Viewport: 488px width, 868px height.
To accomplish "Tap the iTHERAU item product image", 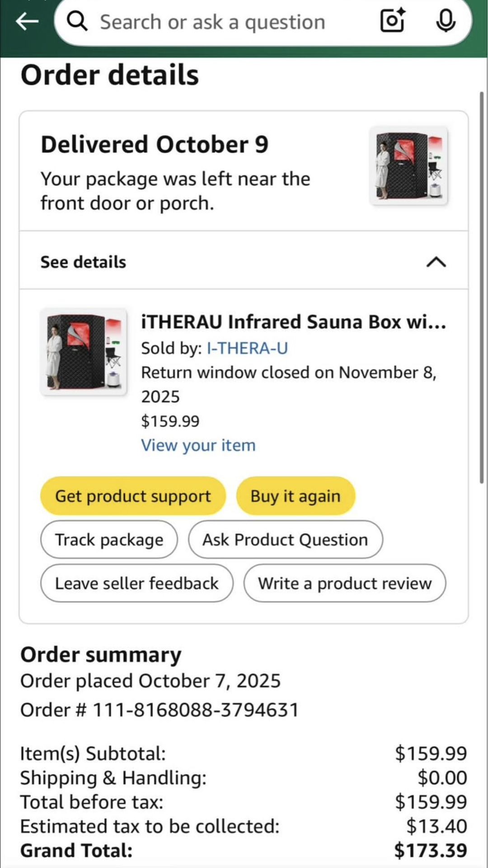I will (84, 352).
